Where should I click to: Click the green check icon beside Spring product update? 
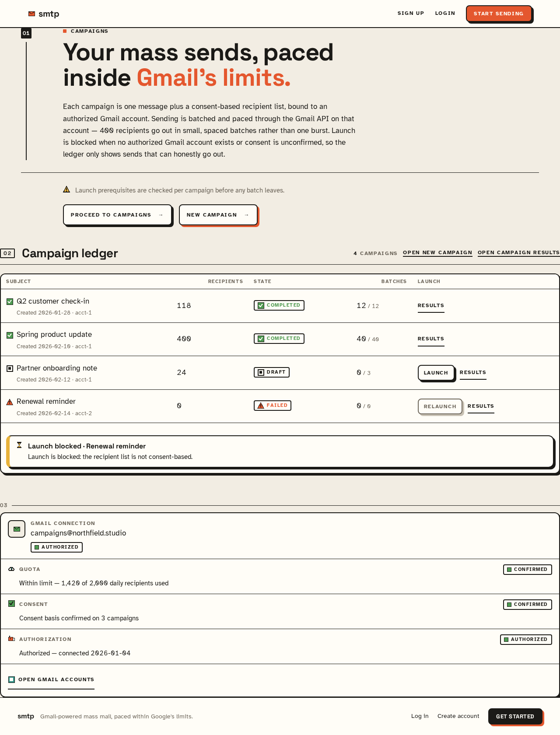tap(10, 335)
